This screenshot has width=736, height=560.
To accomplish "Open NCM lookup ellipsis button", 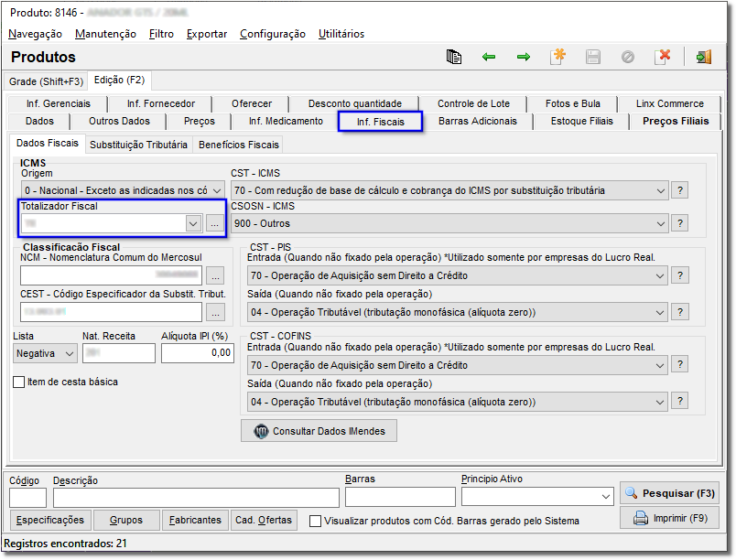I will tap(215, 275).
